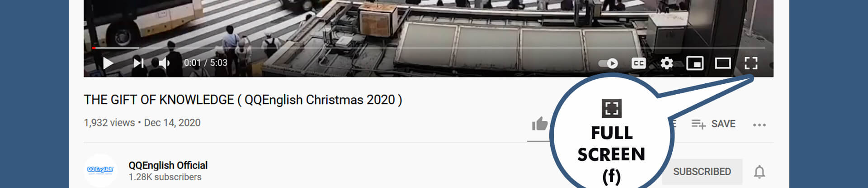Seek along the red video progress bar
Viewport: 868px width, 188px height.
[x=429, y=48]
